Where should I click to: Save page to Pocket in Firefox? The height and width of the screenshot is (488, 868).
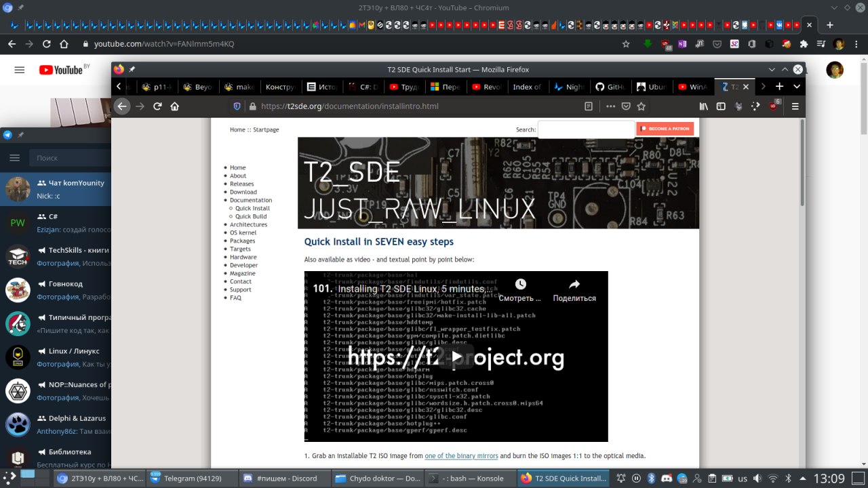pyautogui.click(x=626, y=106)
